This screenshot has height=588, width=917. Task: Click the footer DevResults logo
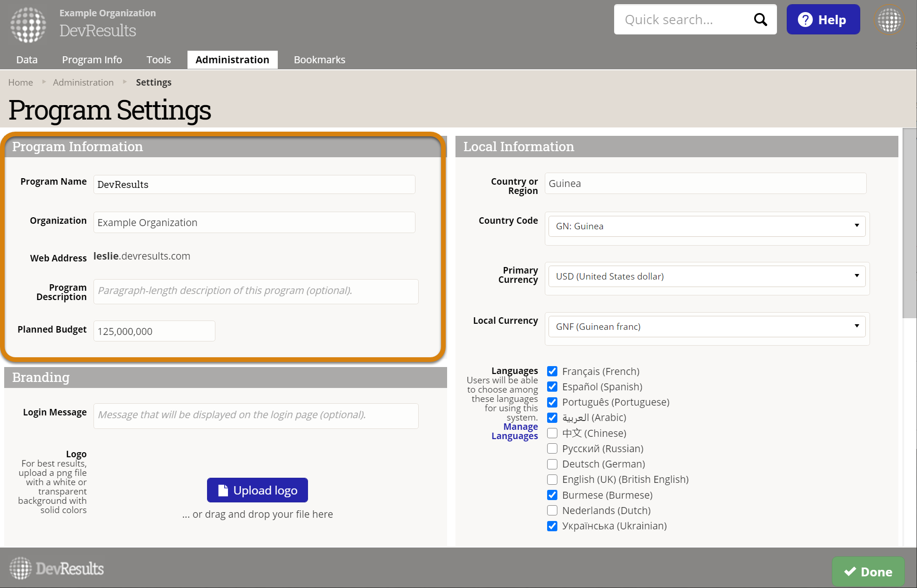(57, 568)
